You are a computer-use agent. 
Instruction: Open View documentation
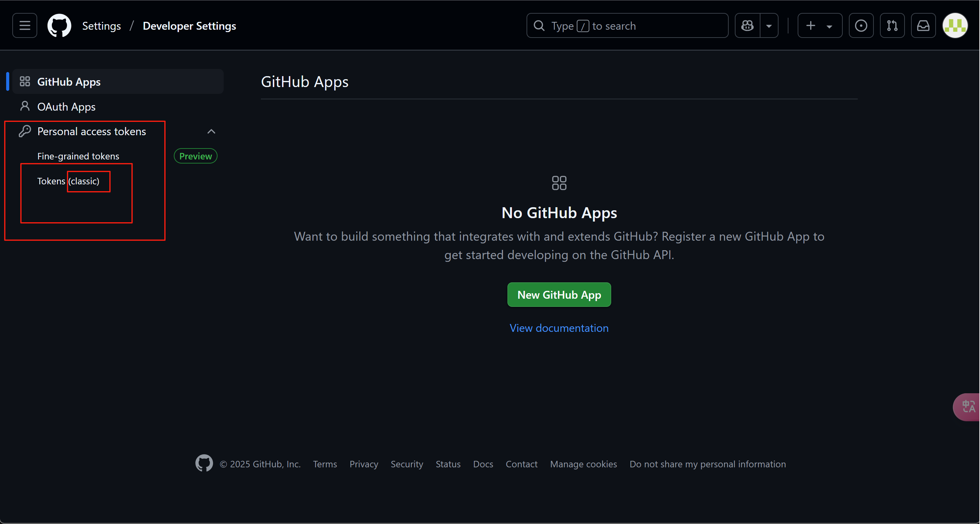[x=559, y=328]
